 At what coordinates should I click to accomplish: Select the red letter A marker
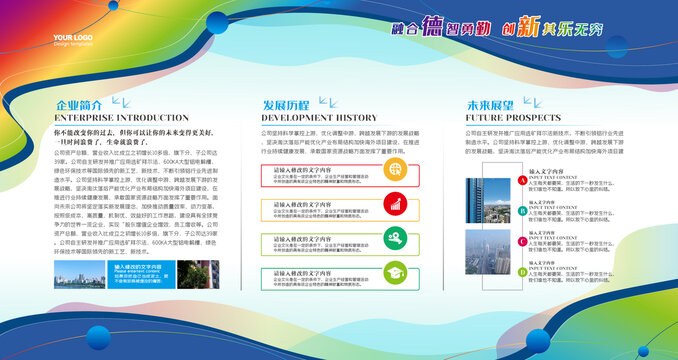(522, 180)
